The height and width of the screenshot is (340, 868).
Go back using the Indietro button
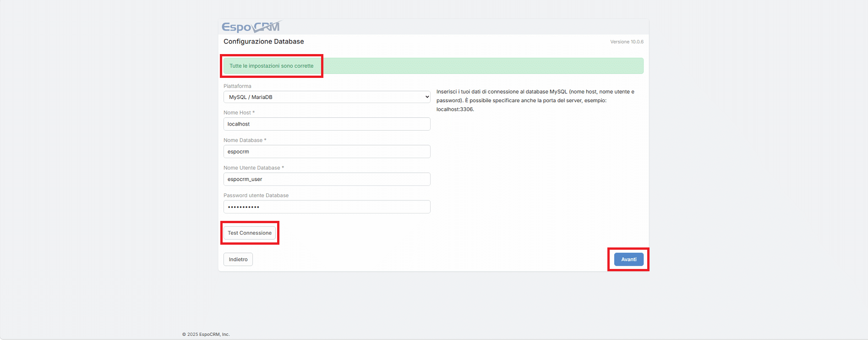pyautogui.click(x=238, y=259)
